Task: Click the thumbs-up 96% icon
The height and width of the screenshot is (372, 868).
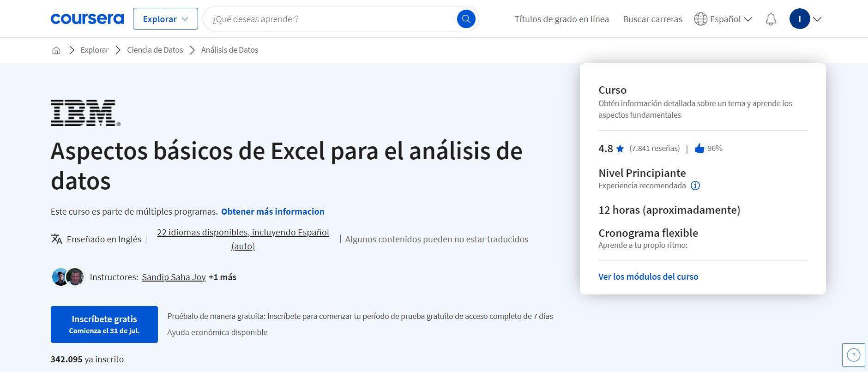Action: [699, 148]
